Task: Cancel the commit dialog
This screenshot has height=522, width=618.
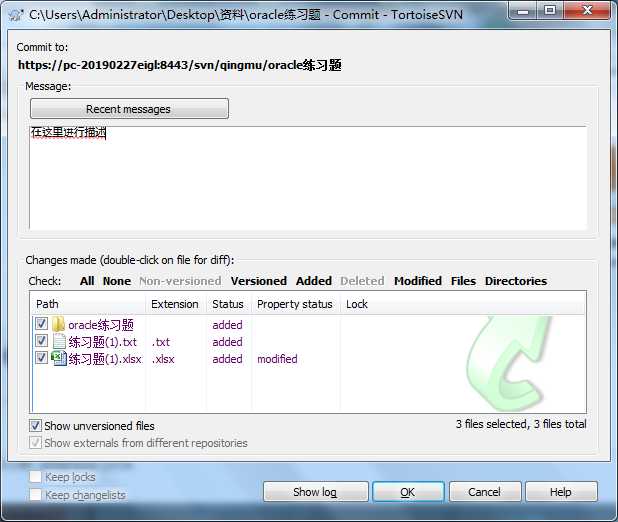Action: 485,492
